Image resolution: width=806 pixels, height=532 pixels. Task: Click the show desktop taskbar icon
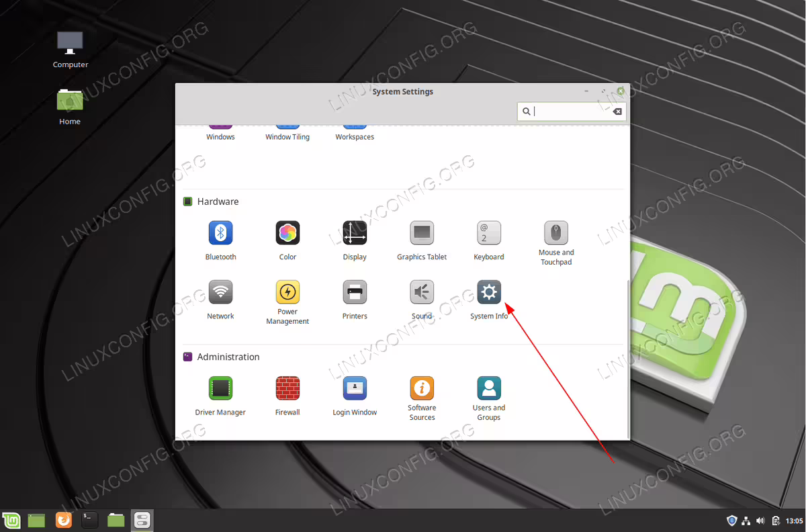coord(36,520)
